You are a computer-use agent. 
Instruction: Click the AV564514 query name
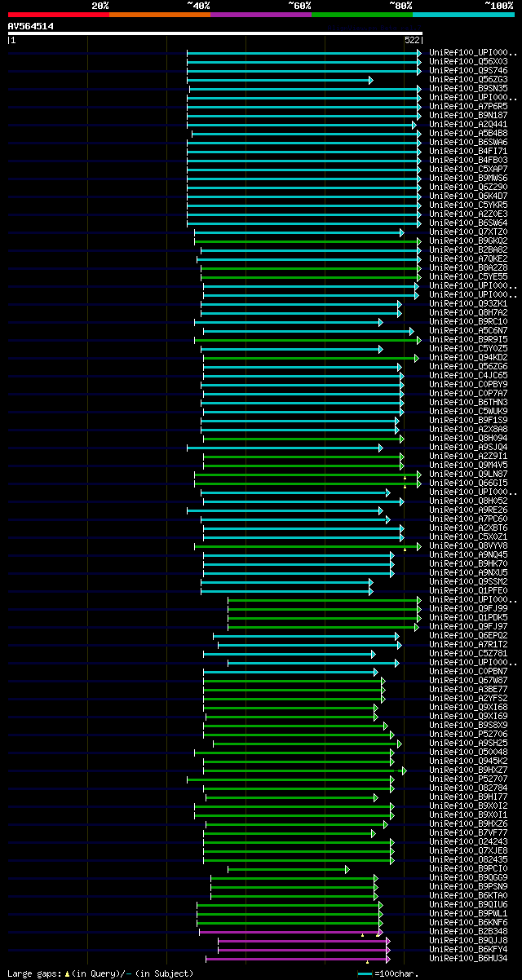tap(31, 26)
